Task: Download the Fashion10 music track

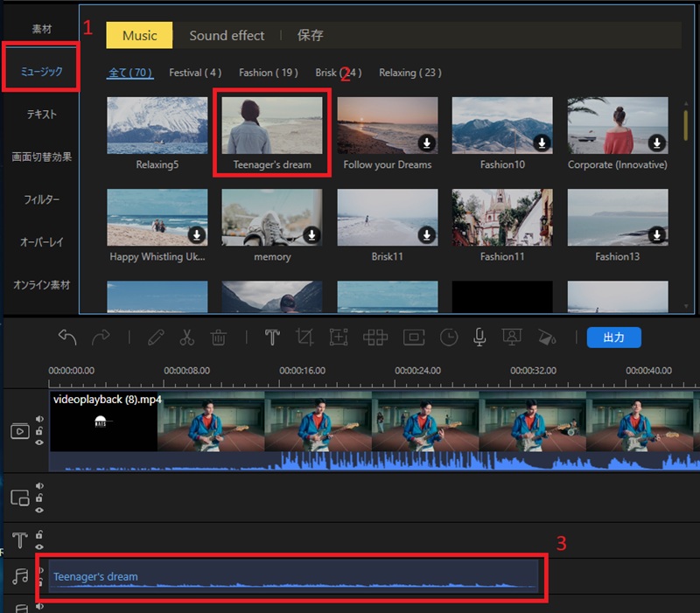Action: click(542, 143)
